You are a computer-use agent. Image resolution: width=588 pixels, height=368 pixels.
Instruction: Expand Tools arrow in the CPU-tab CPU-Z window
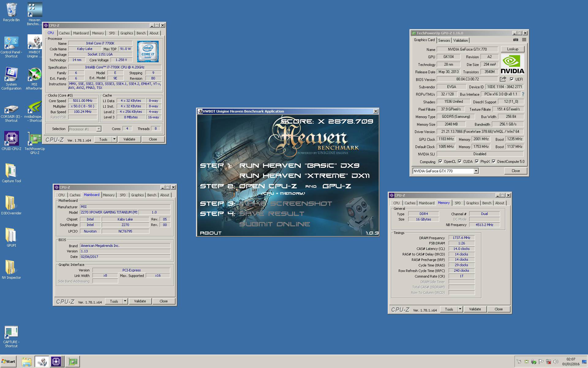click(x=114, y=139)
